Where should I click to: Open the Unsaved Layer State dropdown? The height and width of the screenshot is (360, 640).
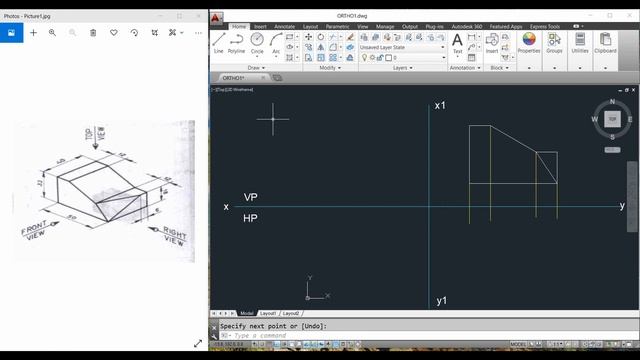(402, 47)
